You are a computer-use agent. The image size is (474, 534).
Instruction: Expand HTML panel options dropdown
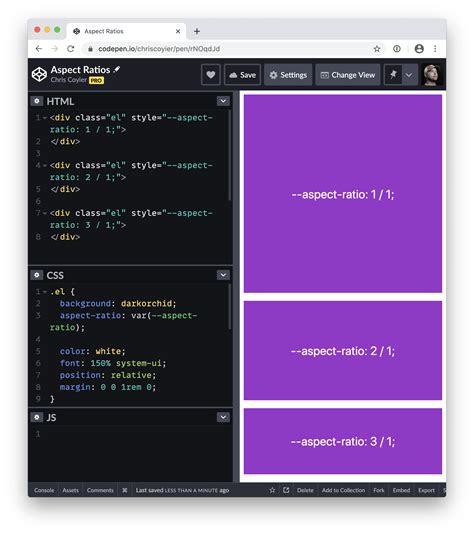223,101
